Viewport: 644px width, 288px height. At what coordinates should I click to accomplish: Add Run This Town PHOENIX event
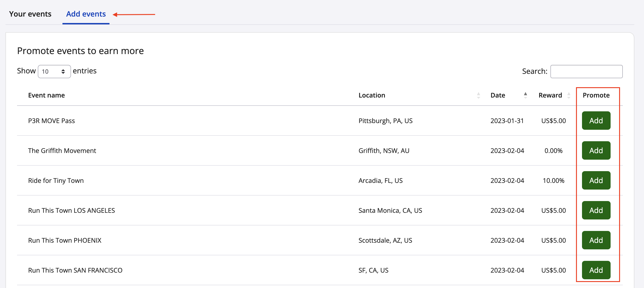(596, 240)
